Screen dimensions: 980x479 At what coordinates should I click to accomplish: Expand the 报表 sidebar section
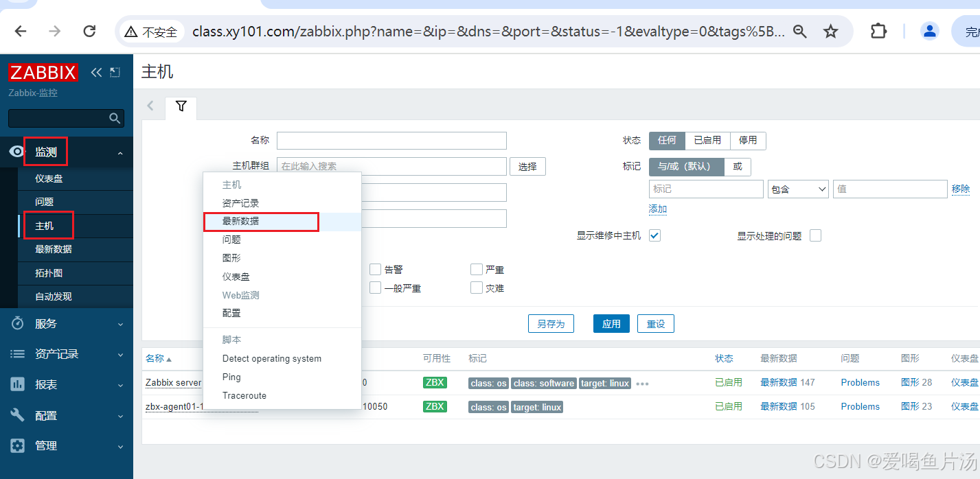tap(120, 385)
